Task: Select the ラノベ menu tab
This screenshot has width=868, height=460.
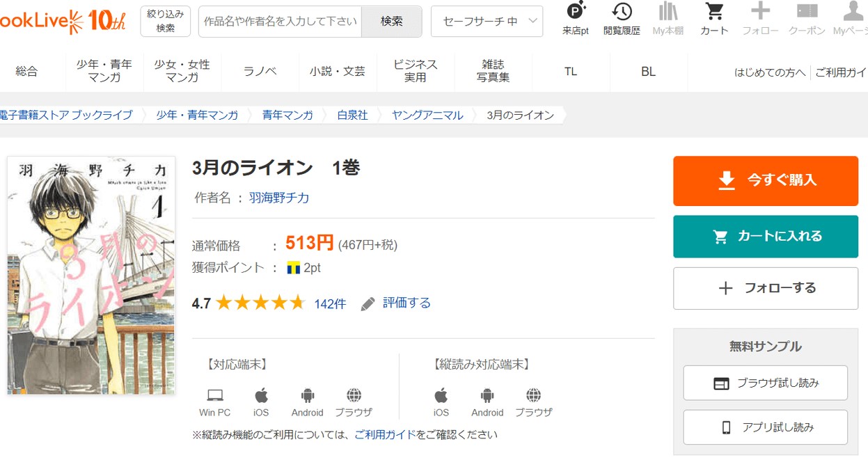Action: [x=260, y=71]
